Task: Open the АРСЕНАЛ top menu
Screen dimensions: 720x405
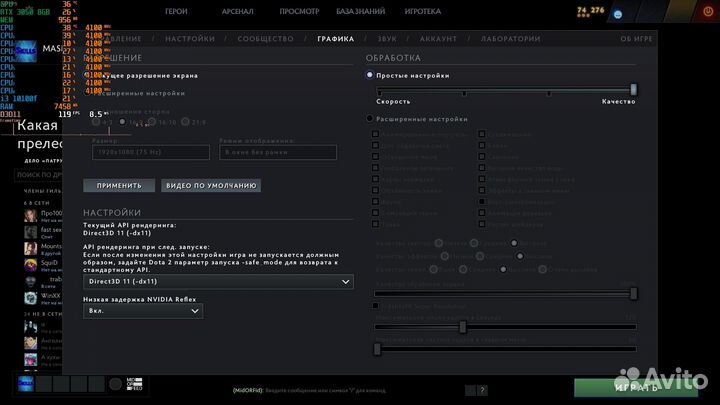Action: [237, 11]
